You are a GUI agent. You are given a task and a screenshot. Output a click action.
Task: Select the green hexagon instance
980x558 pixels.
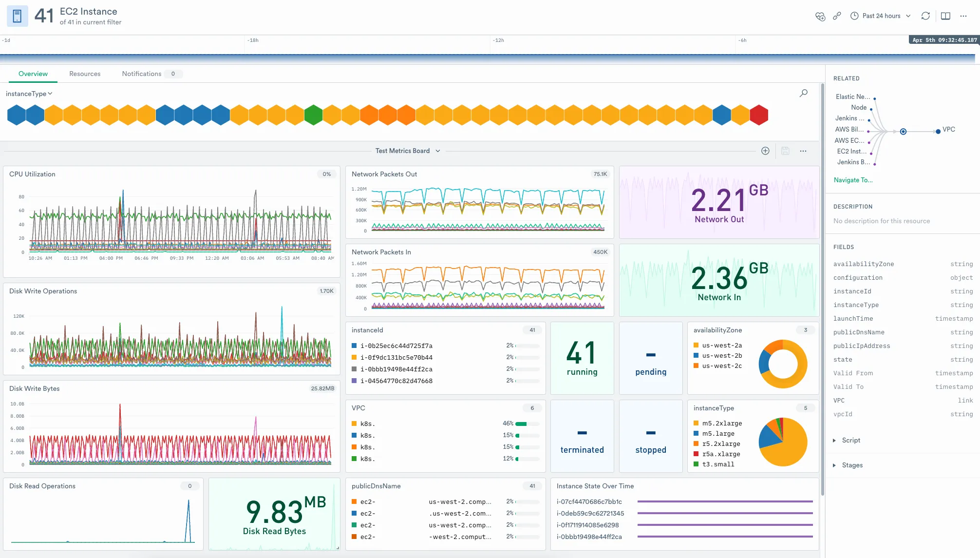(313, 115)
